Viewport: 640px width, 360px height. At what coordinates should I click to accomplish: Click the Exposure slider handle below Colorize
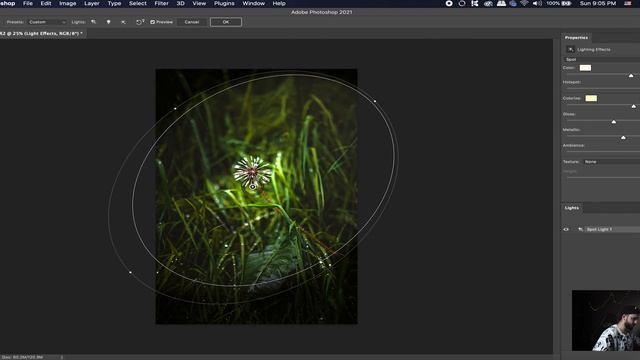point(633,106)
